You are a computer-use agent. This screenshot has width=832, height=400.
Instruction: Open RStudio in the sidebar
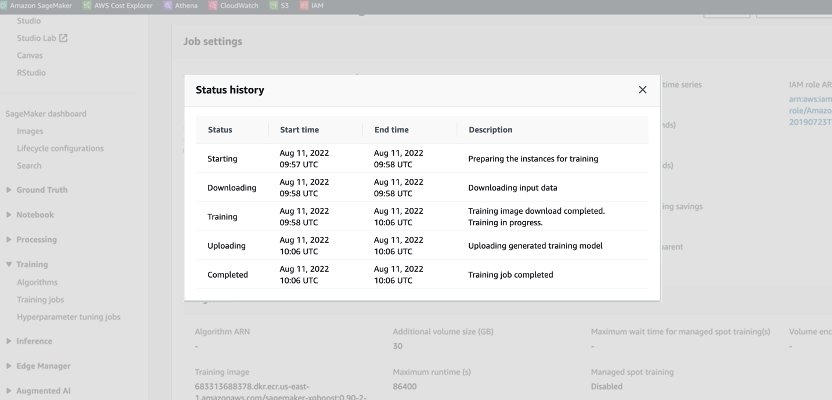pyautogui.click(x=31, y=73)
